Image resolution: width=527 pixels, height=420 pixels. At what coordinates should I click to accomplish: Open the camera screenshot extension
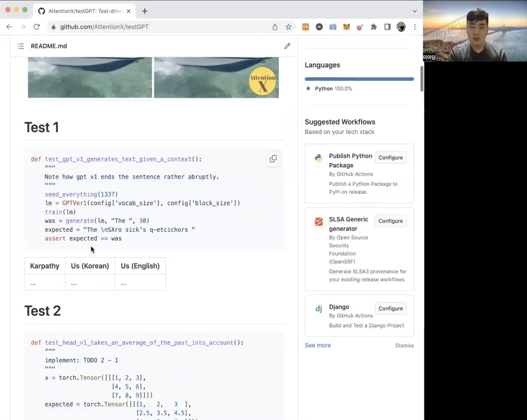pos(333,27)
